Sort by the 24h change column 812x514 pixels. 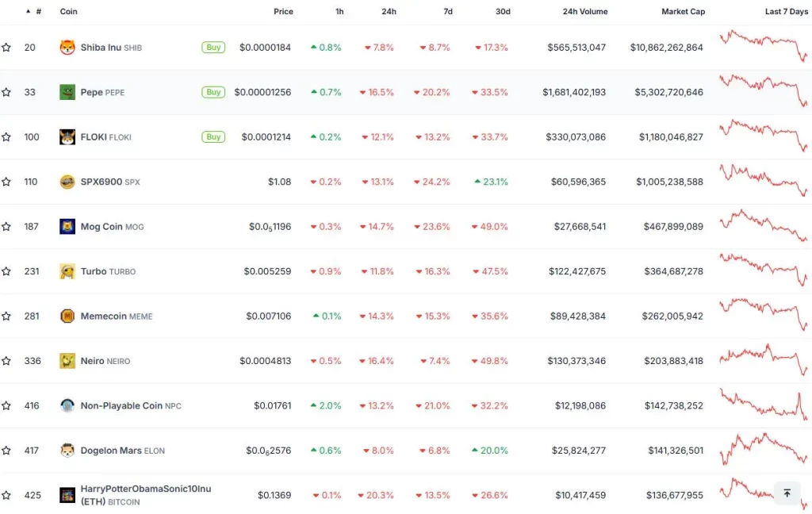pos(389,11)
